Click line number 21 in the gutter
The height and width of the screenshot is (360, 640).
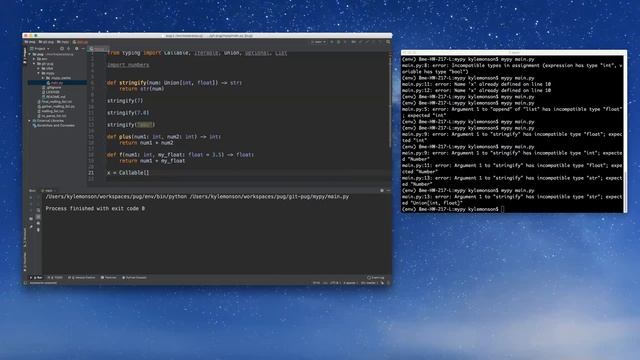pos(91,173)
